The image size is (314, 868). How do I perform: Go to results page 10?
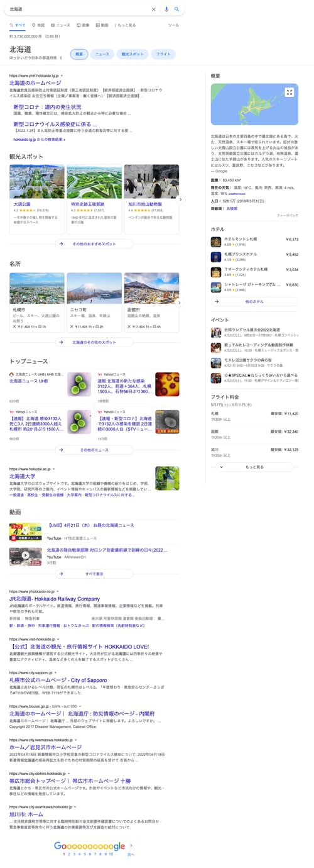tap(111, 854)
